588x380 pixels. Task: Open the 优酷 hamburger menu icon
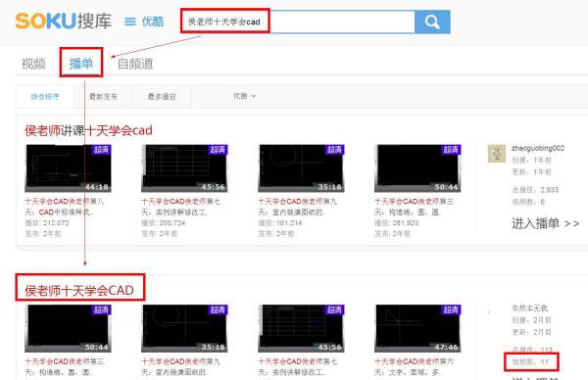tap(130, 22)
